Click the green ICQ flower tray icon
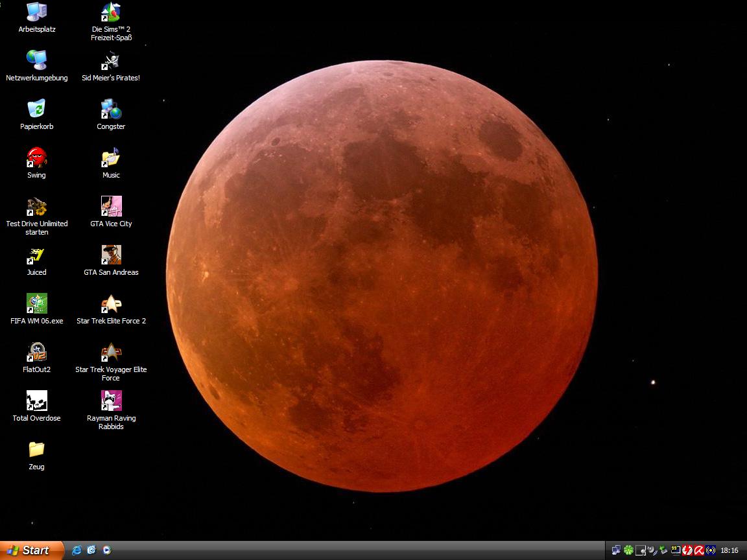This screenshot has width=747, height=560. (x=628, y=550)
